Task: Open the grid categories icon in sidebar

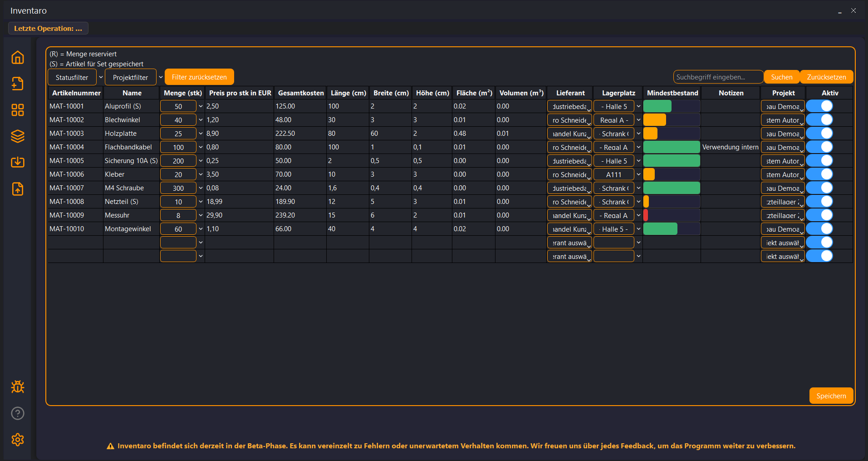Action: (18, 110)
